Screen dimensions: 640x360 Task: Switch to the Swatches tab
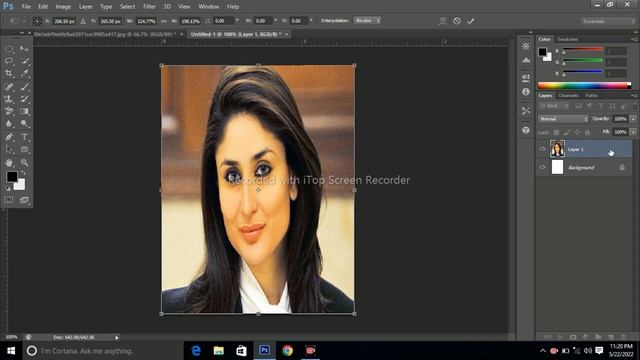pyautogui.click(x=567, y=39)
